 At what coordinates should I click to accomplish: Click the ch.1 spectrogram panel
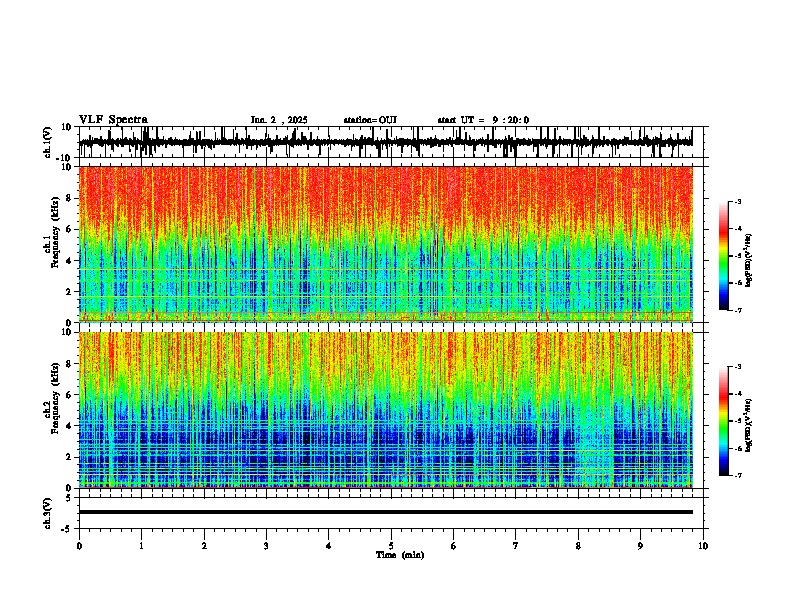(385, 244)
